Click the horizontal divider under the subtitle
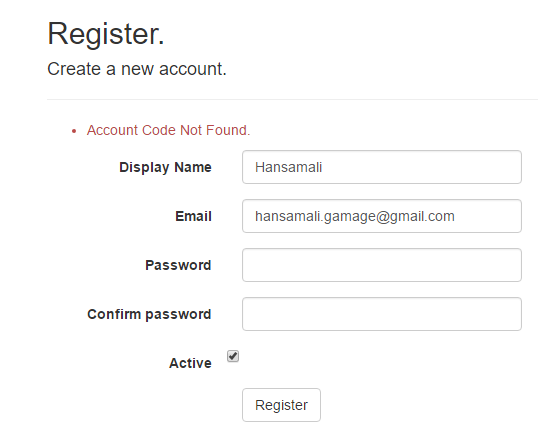The height and width of the screenshot is (440, 538). point(292,100)
